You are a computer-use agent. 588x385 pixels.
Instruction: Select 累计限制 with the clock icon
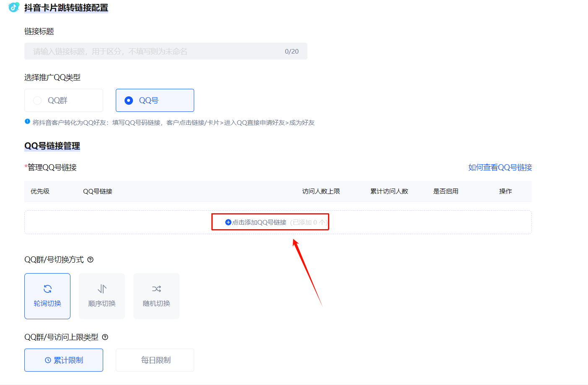[x=64, y=360]
